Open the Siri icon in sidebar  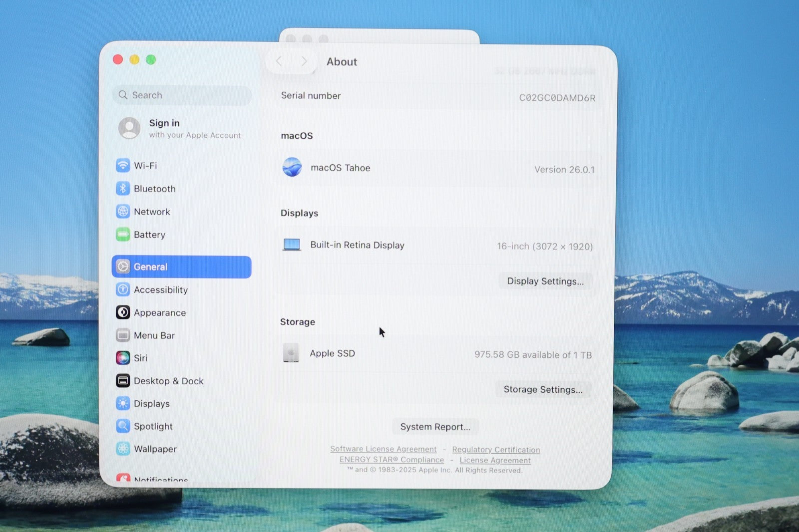(x=123, y=358)
